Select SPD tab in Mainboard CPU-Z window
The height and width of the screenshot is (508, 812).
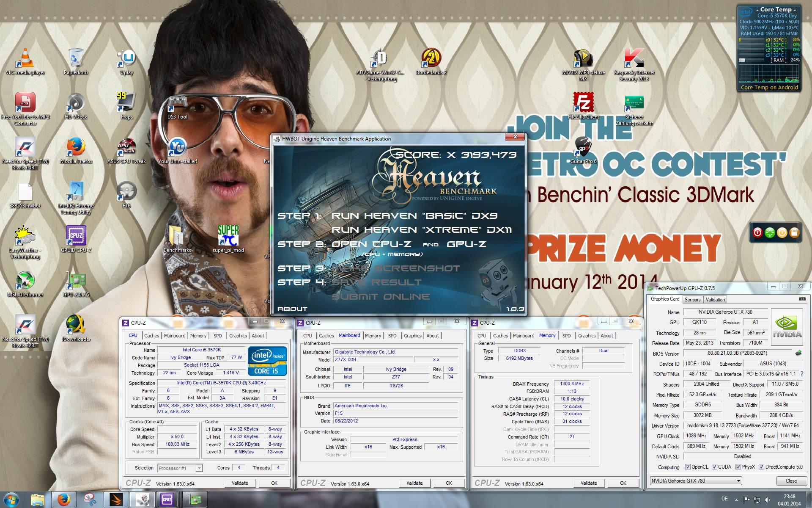pyautogui.click(x=392, y=336)
